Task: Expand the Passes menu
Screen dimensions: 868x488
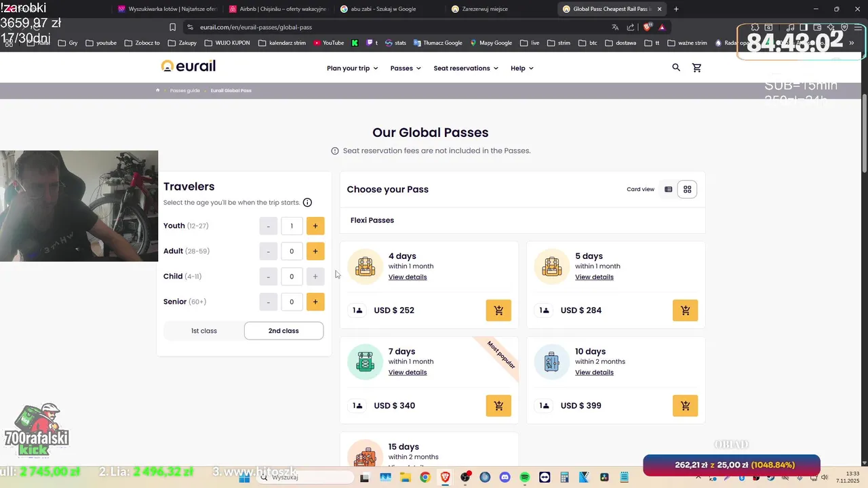Action: (406, 68)
